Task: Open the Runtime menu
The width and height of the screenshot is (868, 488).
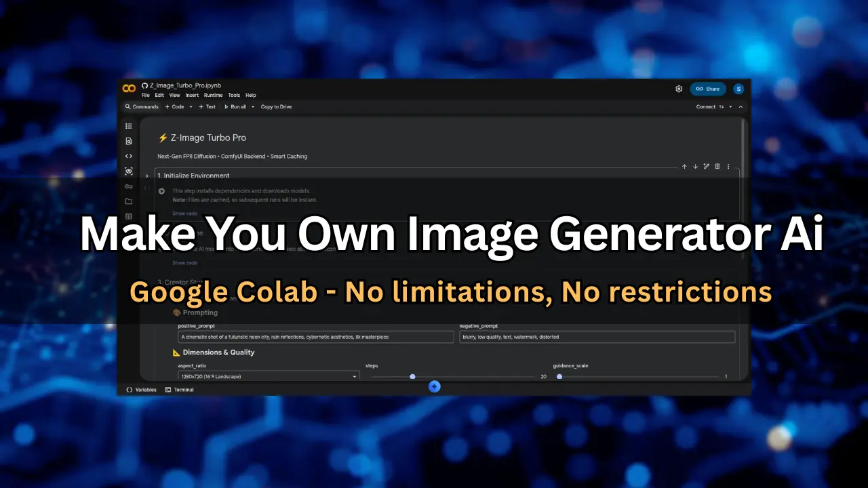Action: 214,95
